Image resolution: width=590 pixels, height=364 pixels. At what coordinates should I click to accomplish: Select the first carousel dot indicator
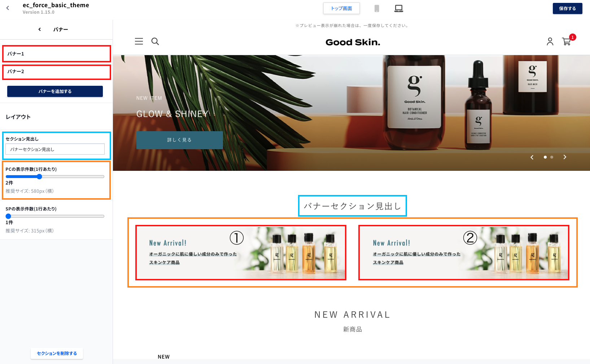[545, 157]
